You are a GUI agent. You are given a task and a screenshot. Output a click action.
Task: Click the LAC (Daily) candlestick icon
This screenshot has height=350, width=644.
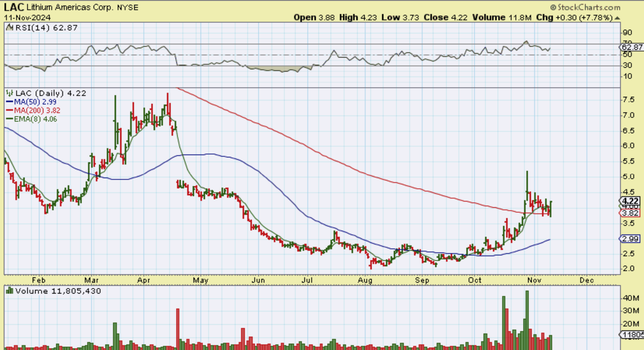point(10,94)
